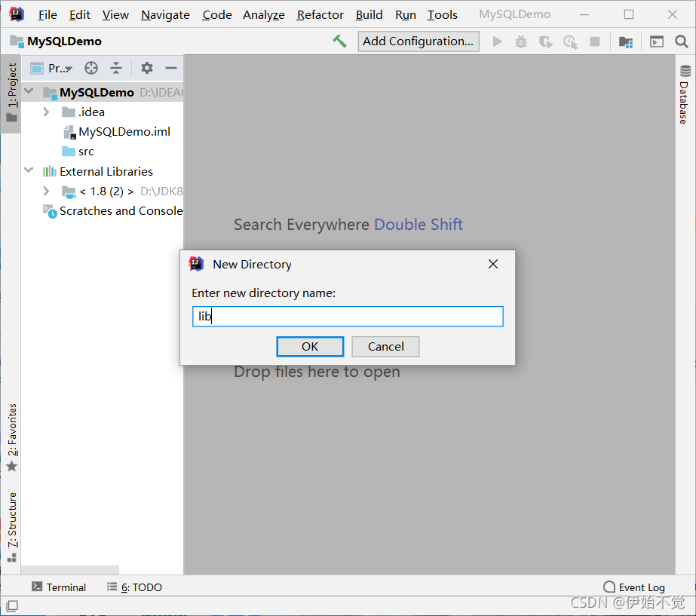
Task: Hide the Project panel with minus icon
Action: 171,68
